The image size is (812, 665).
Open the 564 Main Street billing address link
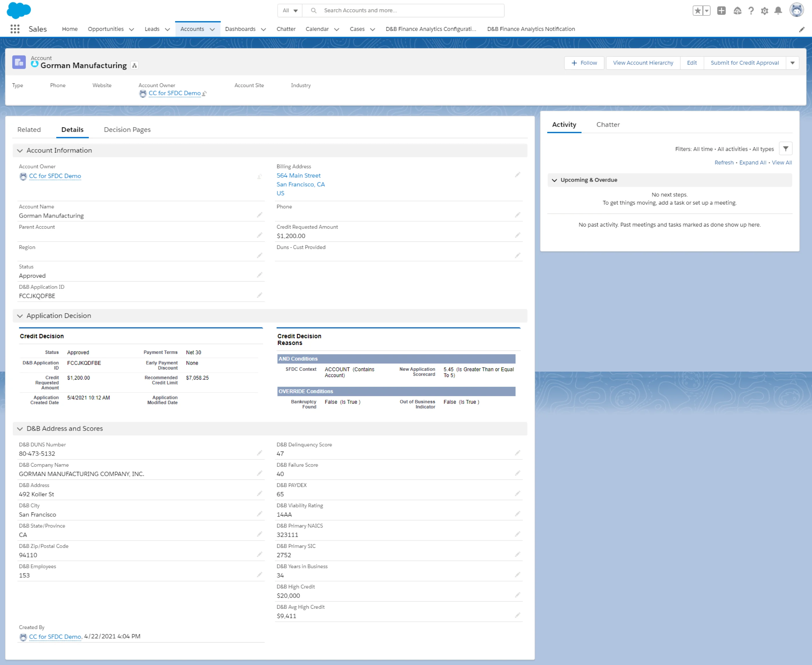point(298,175)
